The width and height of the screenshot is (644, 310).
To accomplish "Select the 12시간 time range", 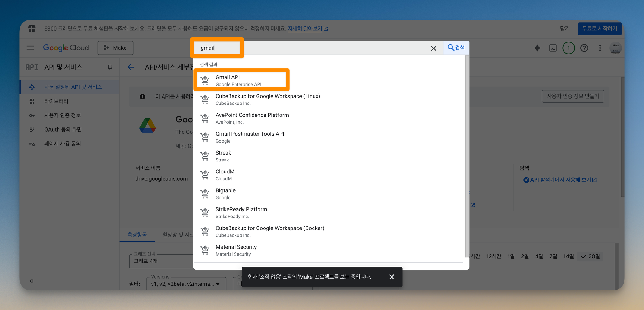I will 494,256.
